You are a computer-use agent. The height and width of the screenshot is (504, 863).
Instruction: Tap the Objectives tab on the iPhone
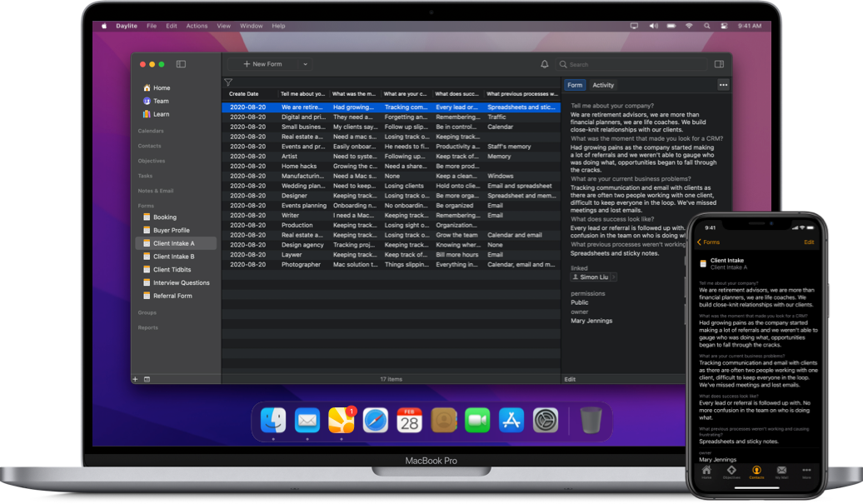click(731, 472)
